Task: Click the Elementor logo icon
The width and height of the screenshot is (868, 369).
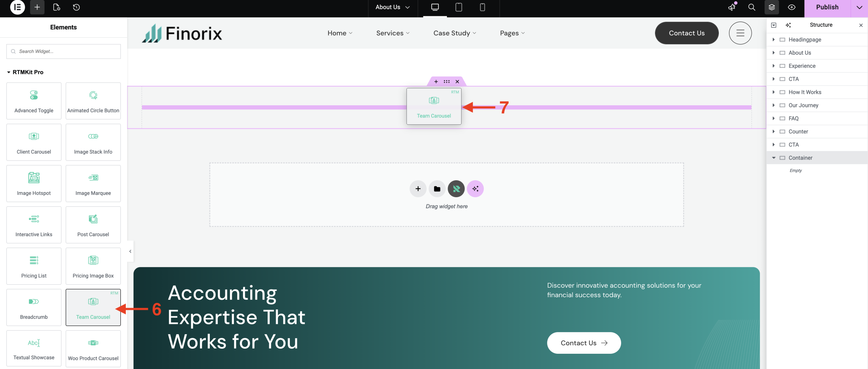Action: coord(17,7)
